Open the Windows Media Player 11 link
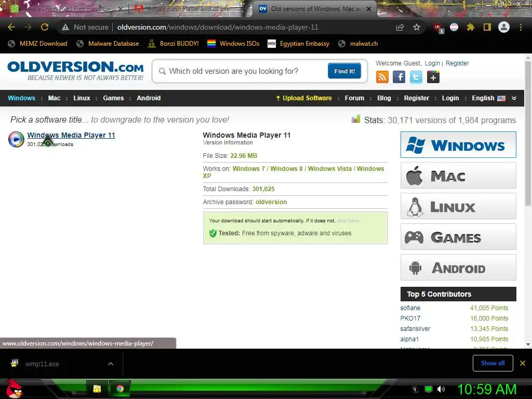This screenshot has height=399, width=532. tap(71, 135)
